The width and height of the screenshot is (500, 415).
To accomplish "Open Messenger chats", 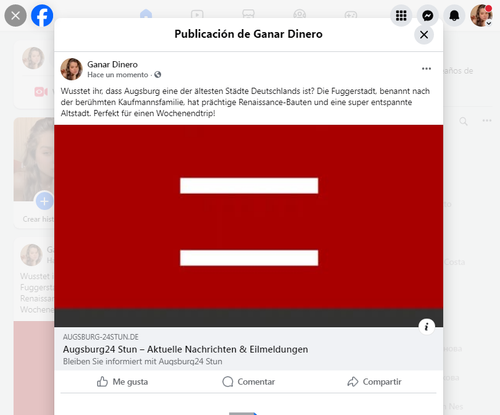I will [428, 16].
